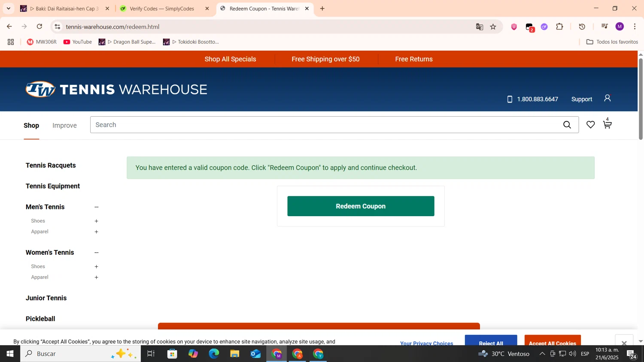The height and width of the screenshot is (362, 644).
Task: Open the Google Translate page icon
Action: pos(480,27)
